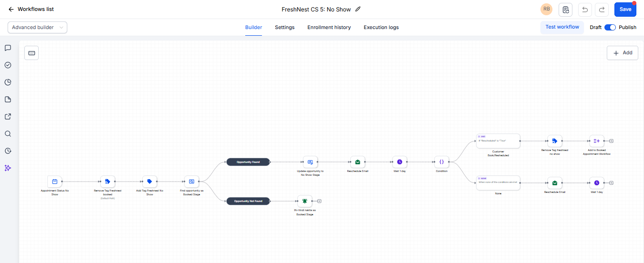Screen dimensions: 644x263
Task: Edit workflow name with the pencil icon
Action: pos(358,9)
